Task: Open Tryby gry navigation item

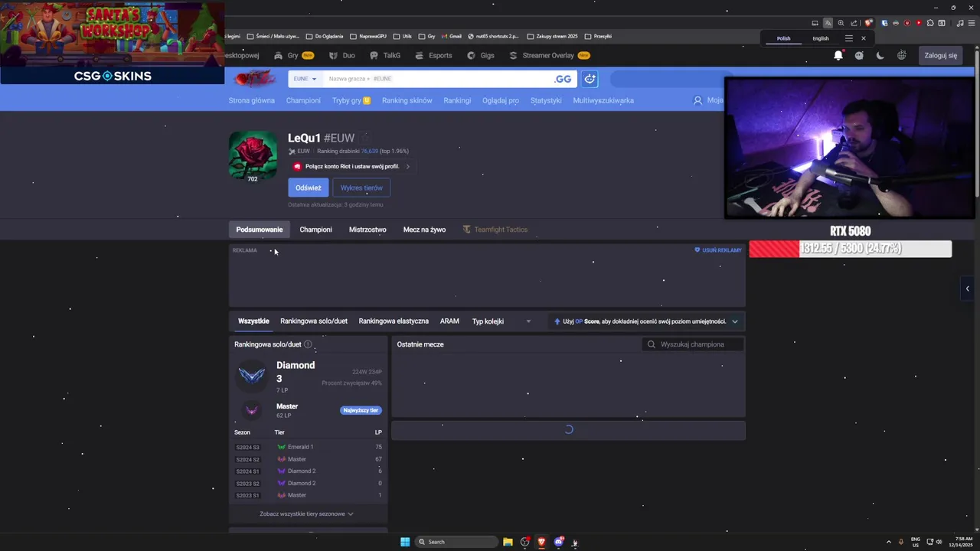Action: tap(351, 100)
